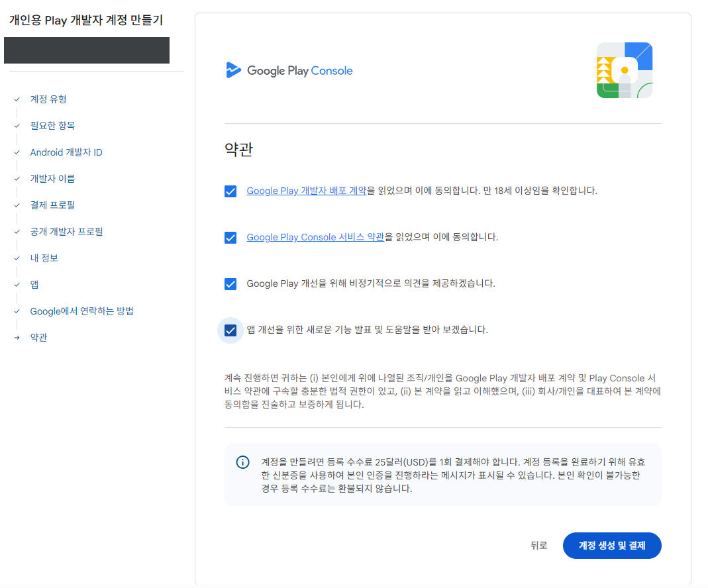Open the Android 개발자 ID step
Screen dimensions: 708x588
pyautogui.click(x=66, y=152)
